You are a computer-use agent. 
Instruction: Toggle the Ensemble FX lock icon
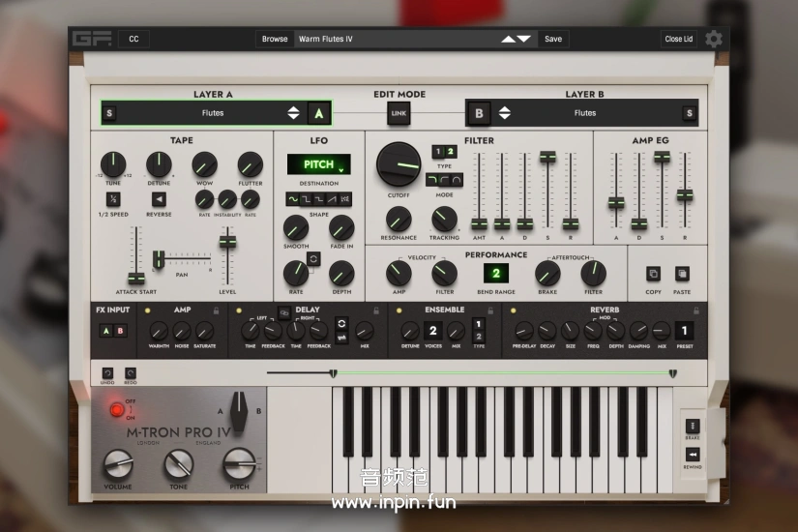pyautogui.click(x=490, y=310)
